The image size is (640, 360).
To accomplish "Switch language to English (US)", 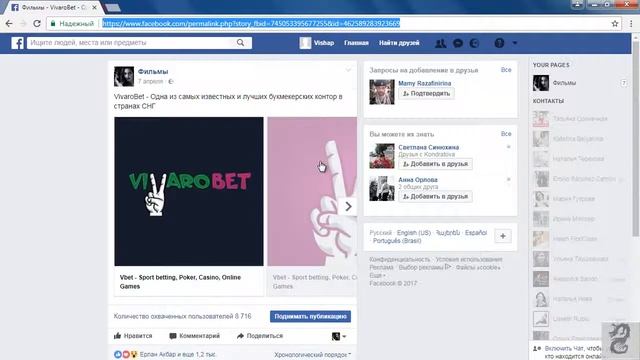I will coord(414,233).
